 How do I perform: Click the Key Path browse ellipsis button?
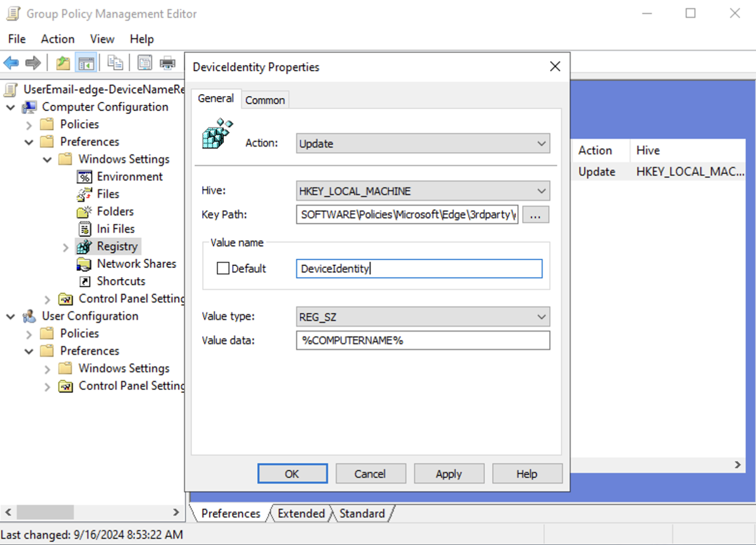(535, 215)
